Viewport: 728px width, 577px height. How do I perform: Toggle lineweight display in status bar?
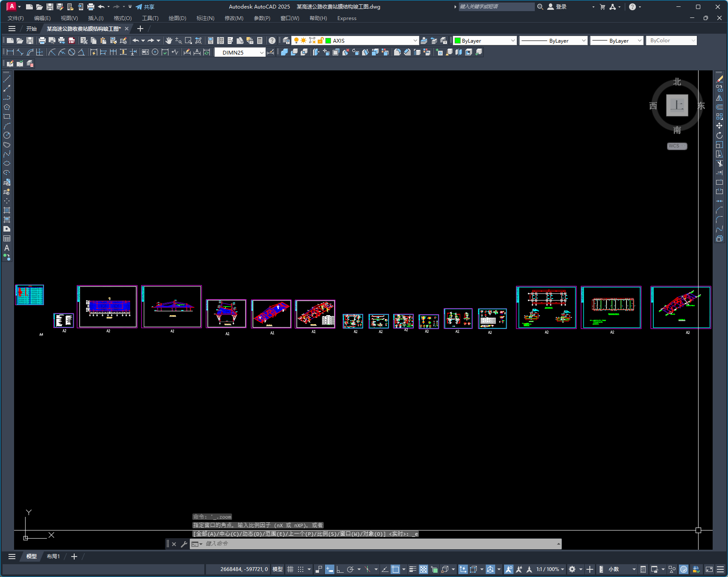click(413, 569)
